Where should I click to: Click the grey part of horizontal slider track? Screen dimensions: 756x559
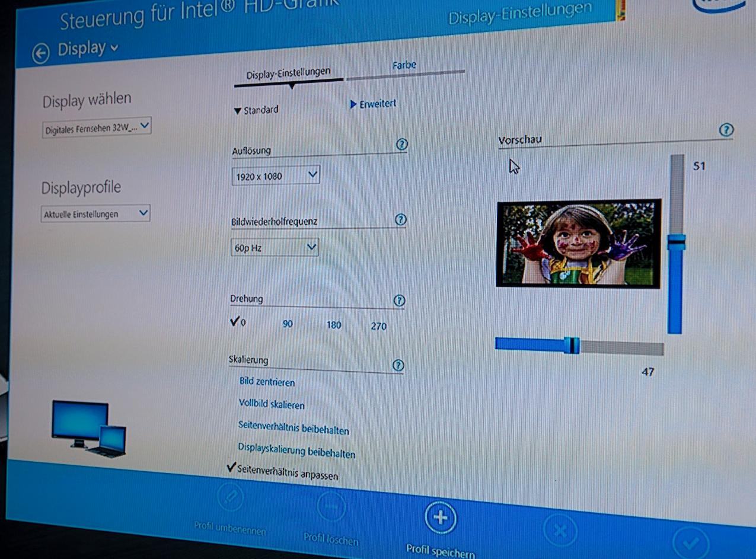click(621, 348)
